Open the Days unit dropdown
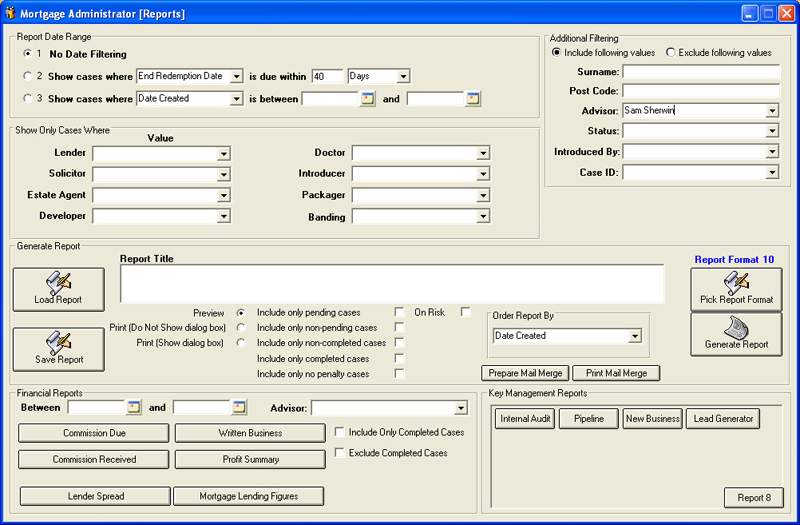This screenshot has height=525, width=800. 403,76
